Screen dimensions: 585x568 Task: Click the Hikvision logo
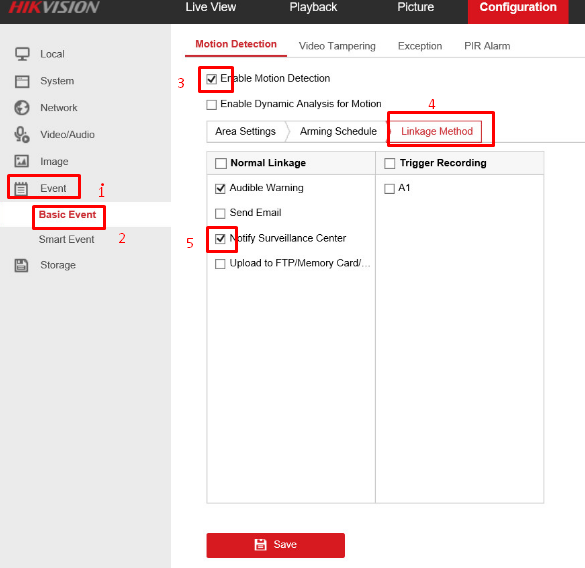(54, 7)
